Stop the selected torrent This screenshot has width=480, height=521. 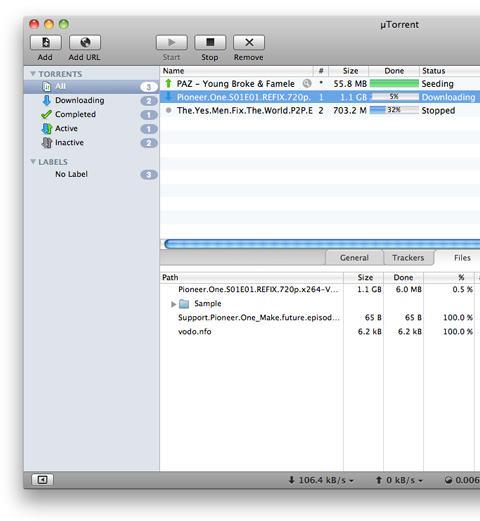(210, 42)
